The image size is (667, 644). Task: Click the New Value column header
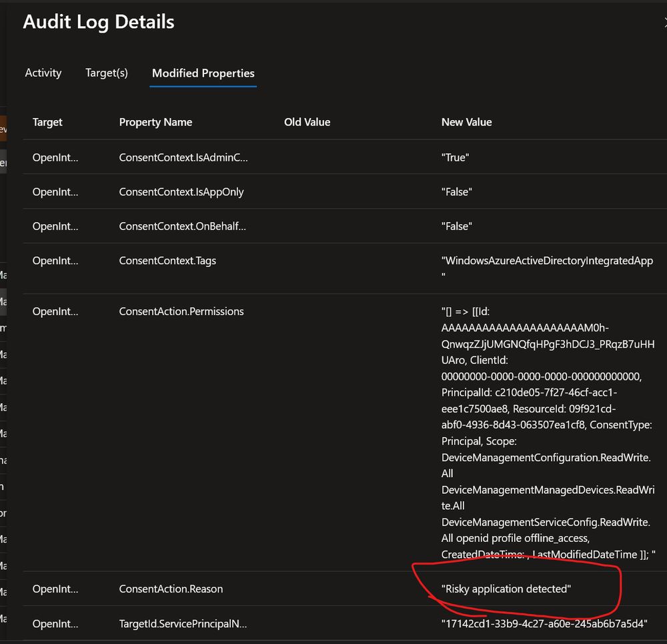coord(466,122)
